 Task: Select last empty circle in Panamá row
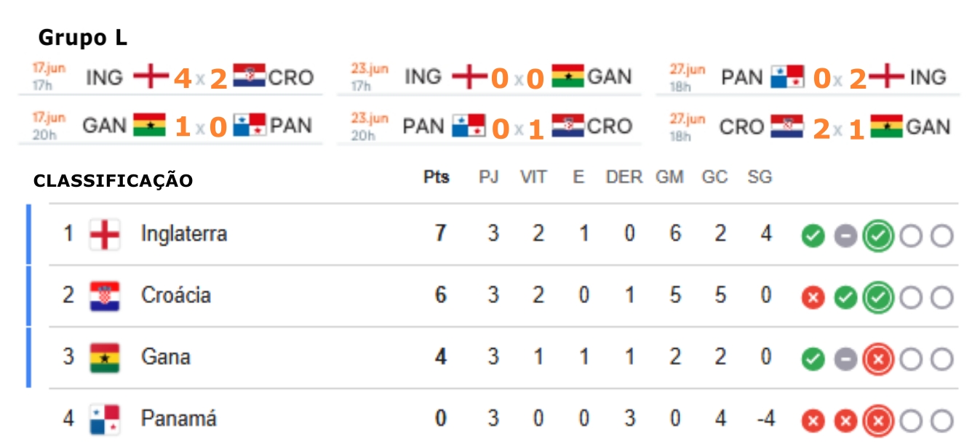(x=941, y=421)
